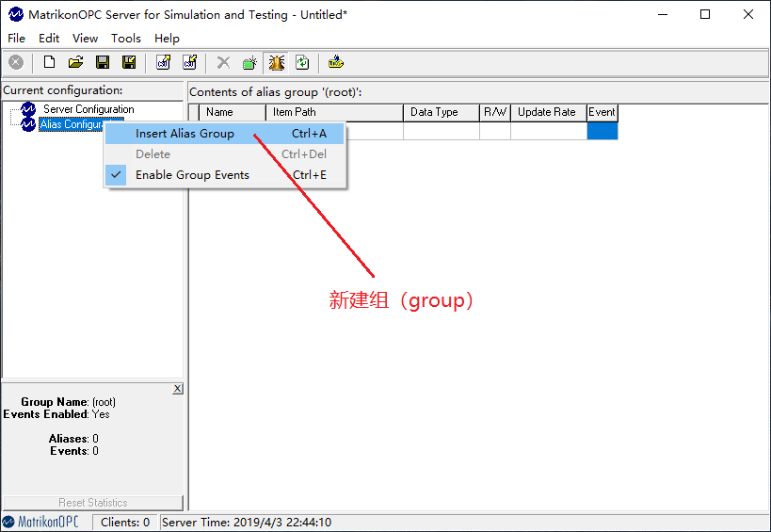Screen dimensions: 771x532
Task: Click the import aliases from CSV icon
Action: point(190,62)
